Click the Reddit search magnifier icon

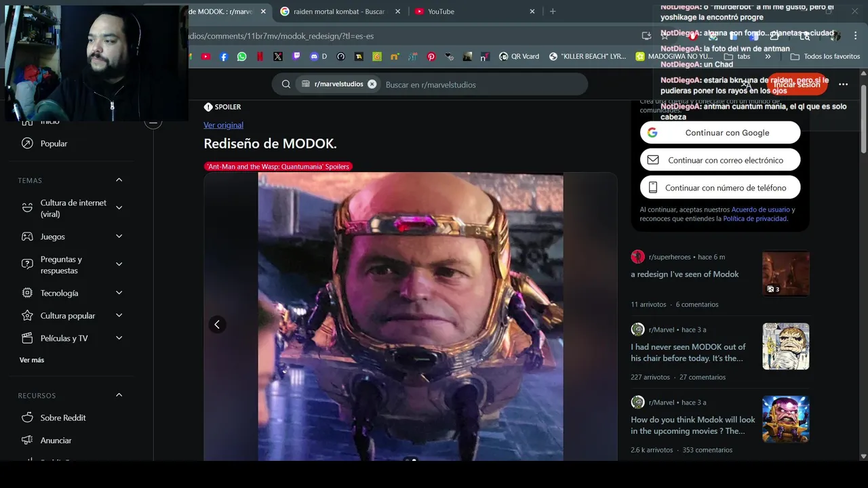[x=286, y=84]
